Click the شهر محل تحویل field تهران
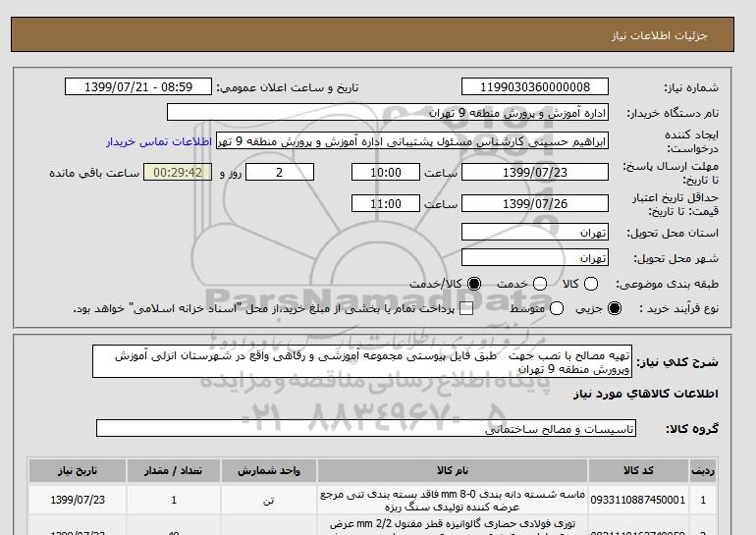 click(535, 257)
